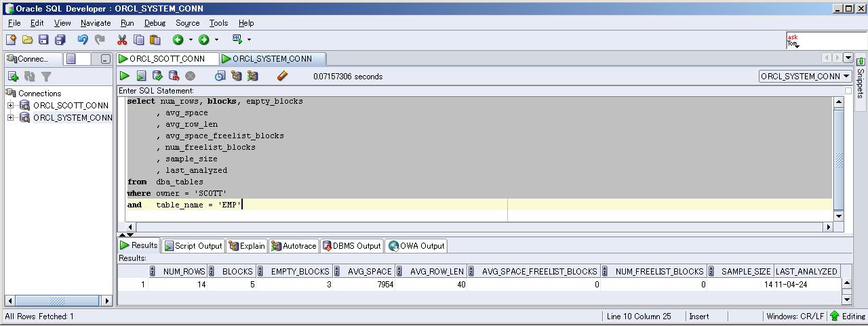
Task: Click the Cut scissors icon
Action: tap(122, 40)
